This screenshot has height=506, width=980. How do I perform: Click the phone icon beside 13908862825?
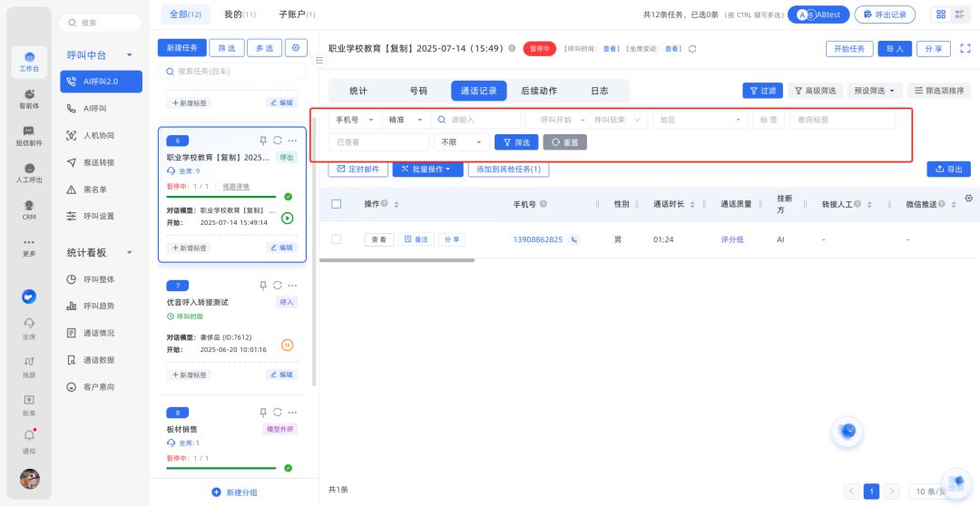tap(574, 239)
